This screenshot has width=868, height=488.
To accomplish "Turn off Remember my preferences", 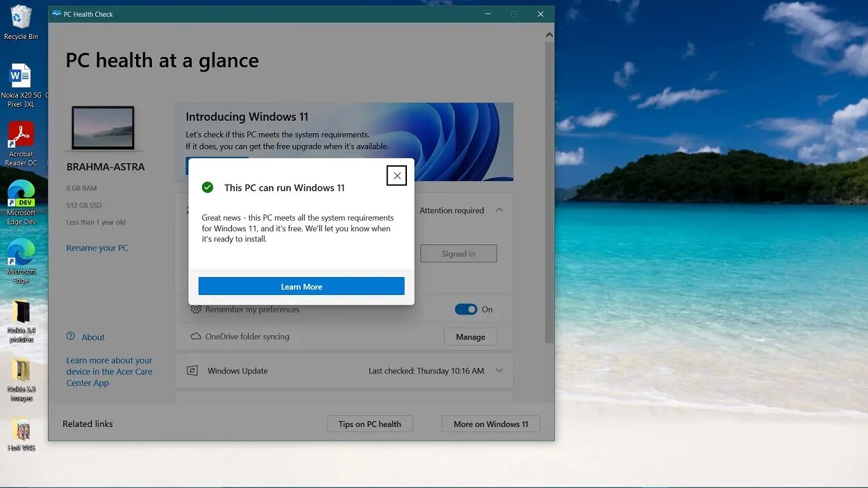I will pos(466,309).
